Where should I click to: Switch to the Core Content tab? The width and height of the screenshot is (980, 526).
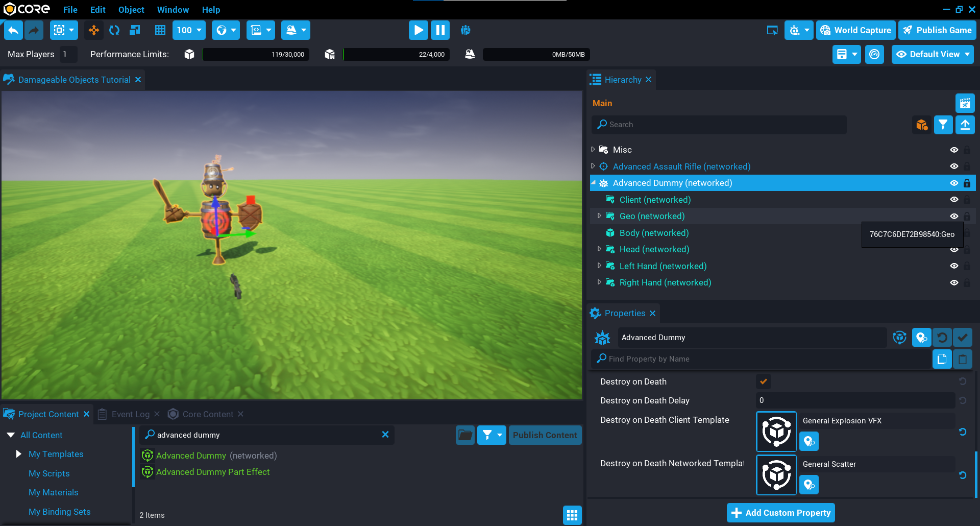click(x=208, y=414)
